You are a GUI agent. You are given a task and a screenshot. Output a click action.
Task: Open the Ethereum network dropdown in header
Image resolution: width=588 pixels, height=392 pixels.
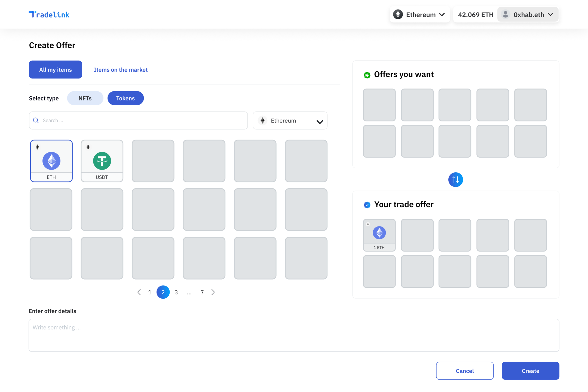pyautogui.click(x=419, y=14)
